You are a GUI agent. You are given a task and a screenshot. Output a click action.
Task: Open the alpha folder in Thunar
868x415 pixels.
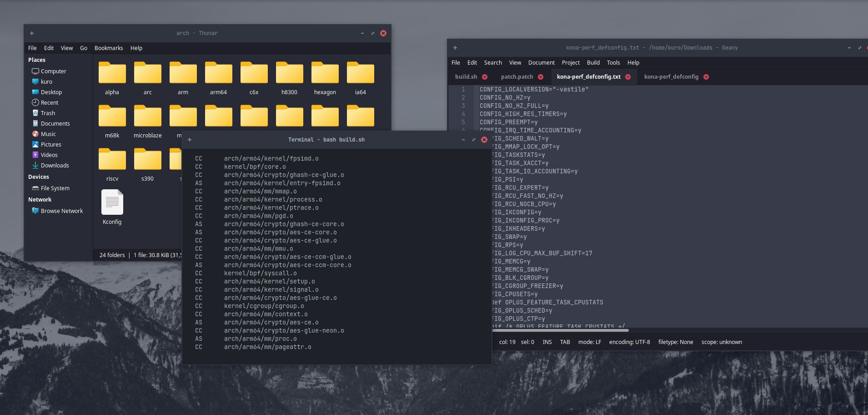pyautogui.click(x=112, y=73)
